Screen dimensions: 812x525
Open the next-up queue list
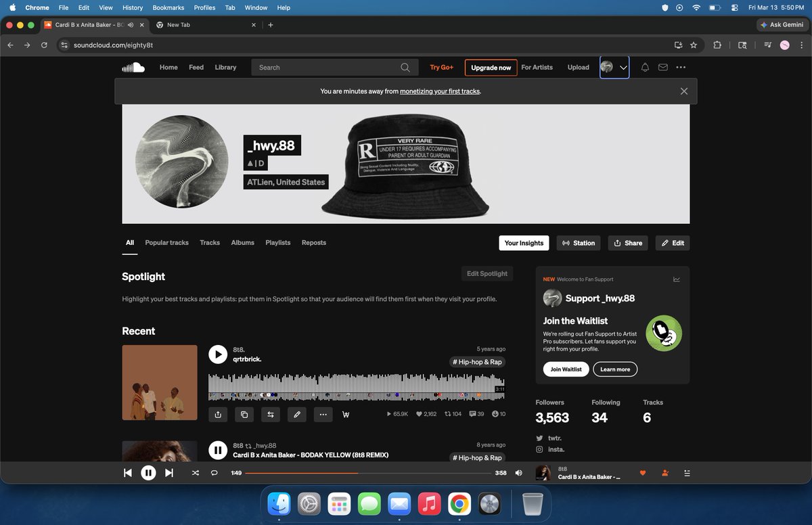click(686, 473)
